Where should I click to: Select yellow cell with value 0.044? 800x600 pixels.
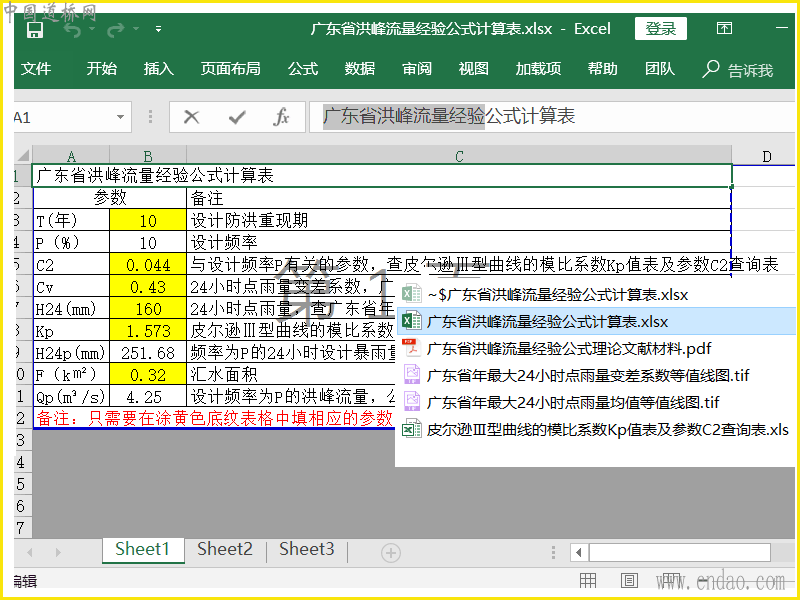click(148, 264)
